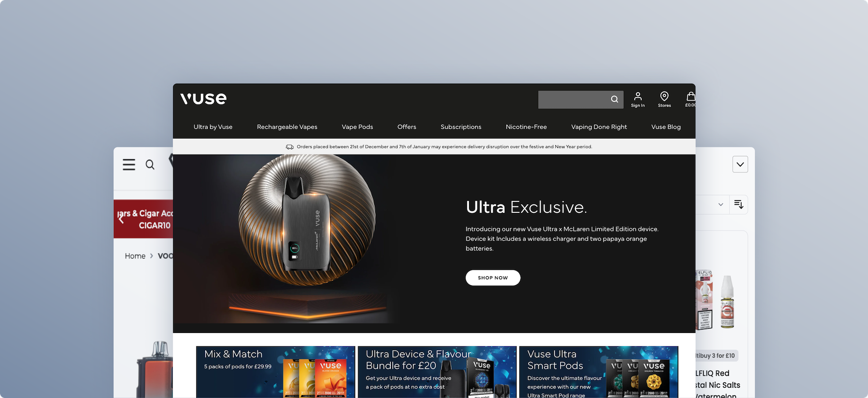Expand chevron dropdown at top of right window
The height and width of the screenshot is (398, 868).
[x=740, y=164]
